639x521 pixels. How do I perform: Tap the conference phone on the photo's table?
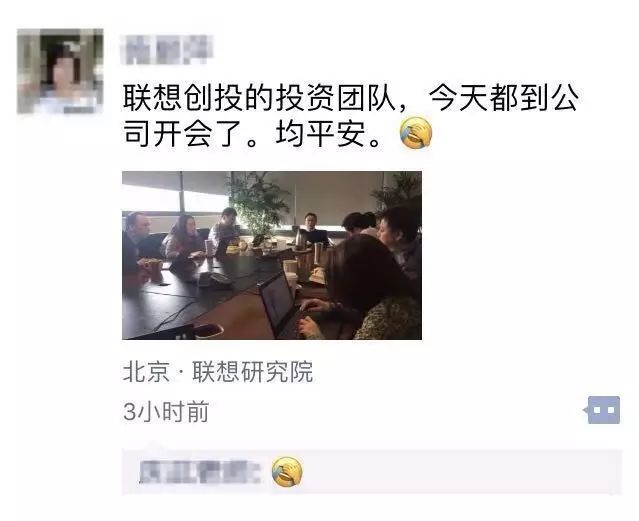click(215, 280)
